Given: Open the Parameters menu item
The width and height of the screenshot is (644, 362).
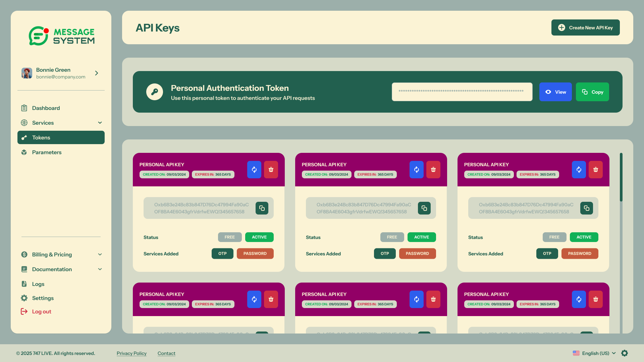Looking at the screenshot, I should pyautogui.click(x=61, y=152).
